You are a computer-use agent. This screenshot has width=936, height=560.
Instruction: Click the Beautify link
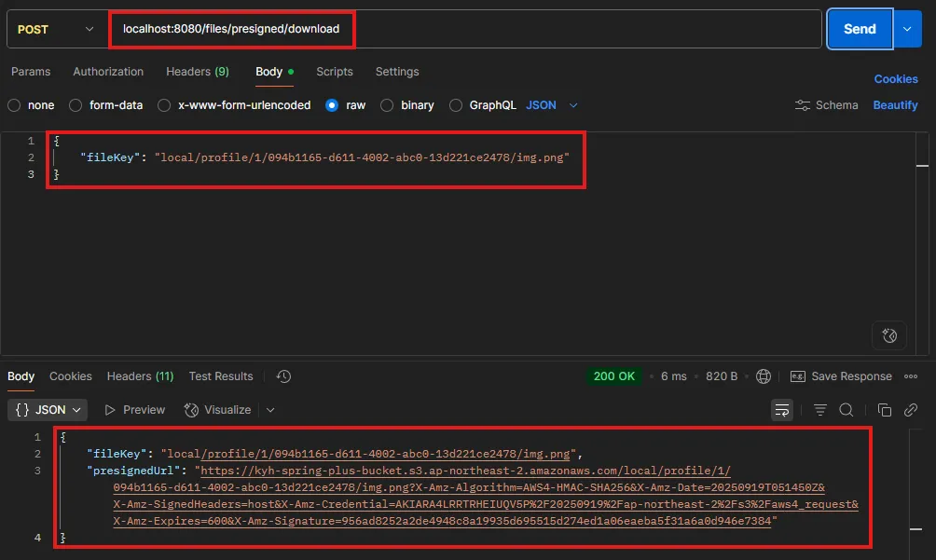(895, 105)
